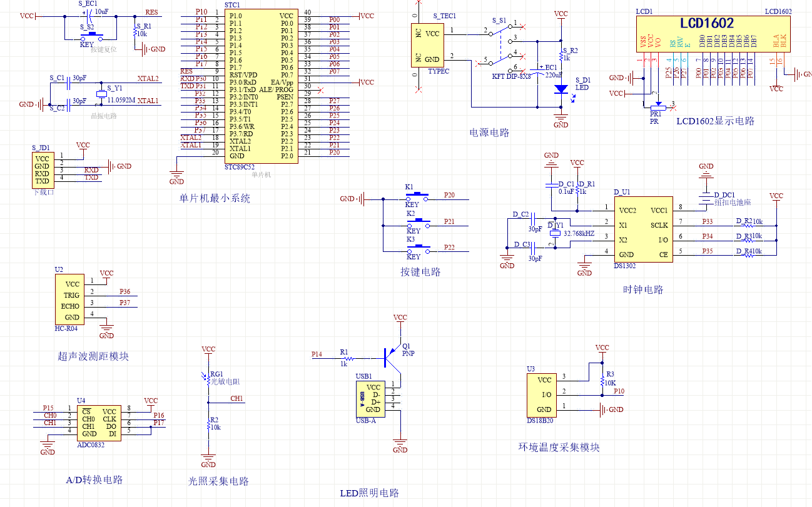The height and width of the screenshot is (507, 812).
Task: Click the D_R4 10k resistor on CE line
Action: [x=749, y=255]
